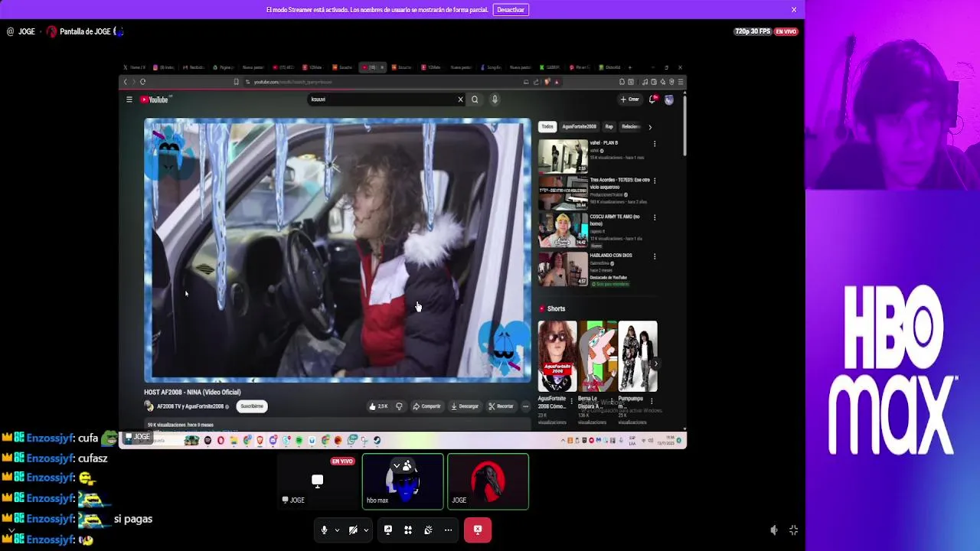Image resolution: width=980 pixels, height=551 pixels.
Task: Click the Compartir share button
Action: click(x=426, y=406)
